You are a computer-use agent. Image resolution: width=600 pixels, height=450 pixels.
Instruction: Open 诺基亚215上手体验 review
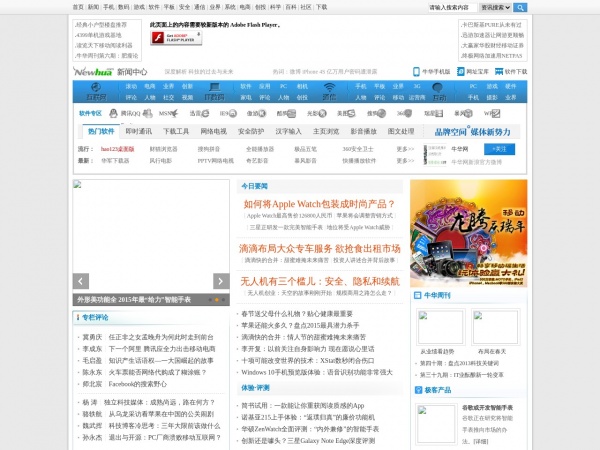pyautogui.click(x=308, y=417)
